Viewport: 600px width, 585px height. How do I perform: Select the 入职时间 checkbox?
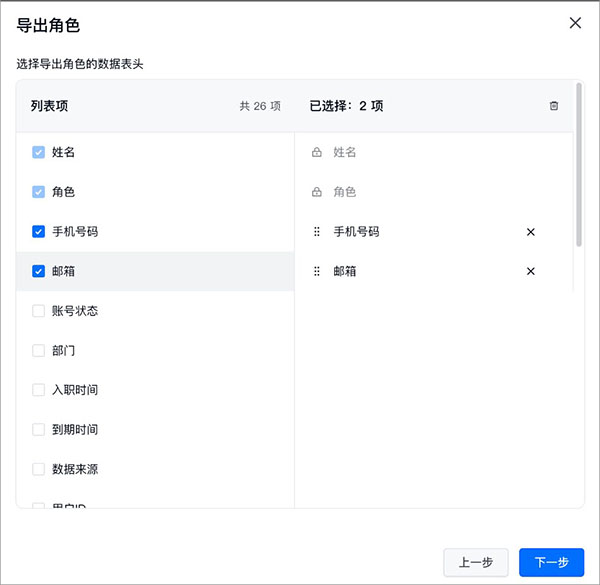click(39, 390)
